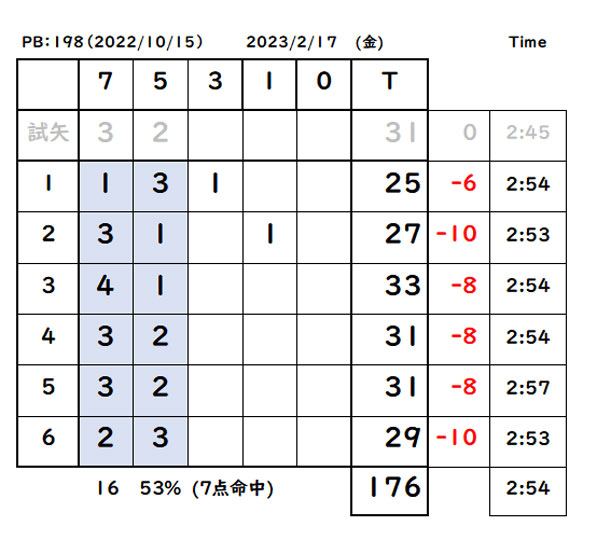Select the Time column label
Viewport: 597px width, 540px height.
point(527,42)
